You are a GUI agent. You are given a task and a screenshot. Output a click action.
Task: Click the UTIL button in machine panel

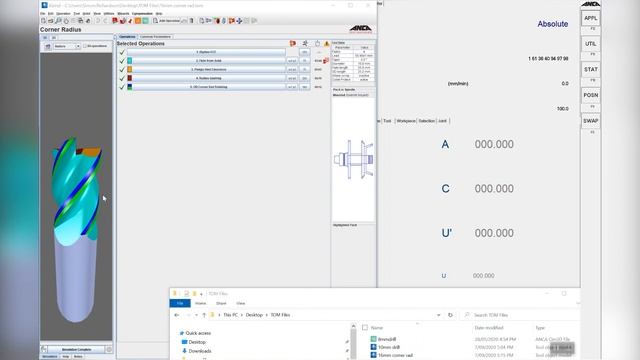(x=590, y=44)
